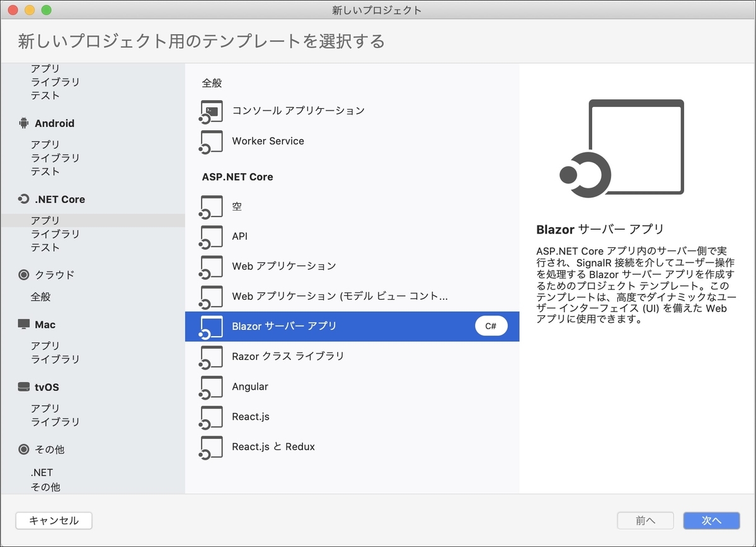Image resolution: width=756 pixels, height=547 pixels.
Task: Select ライブラリ under Android
Action: pos(55,158)
